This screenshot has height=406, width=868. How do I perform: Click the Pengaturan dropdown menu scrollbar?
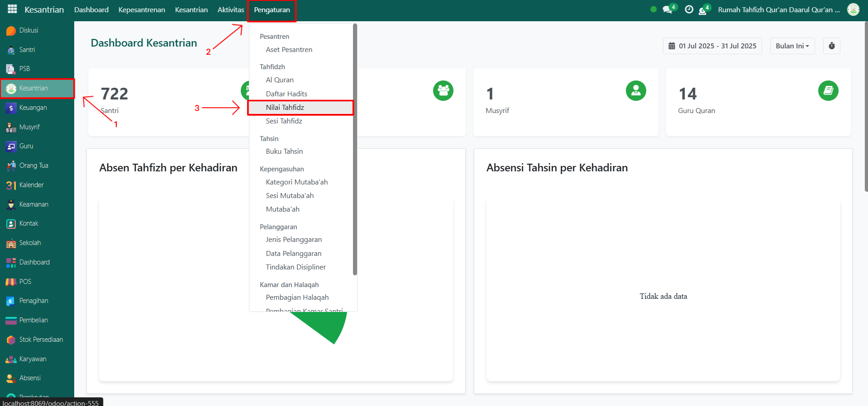coord(355,149)
